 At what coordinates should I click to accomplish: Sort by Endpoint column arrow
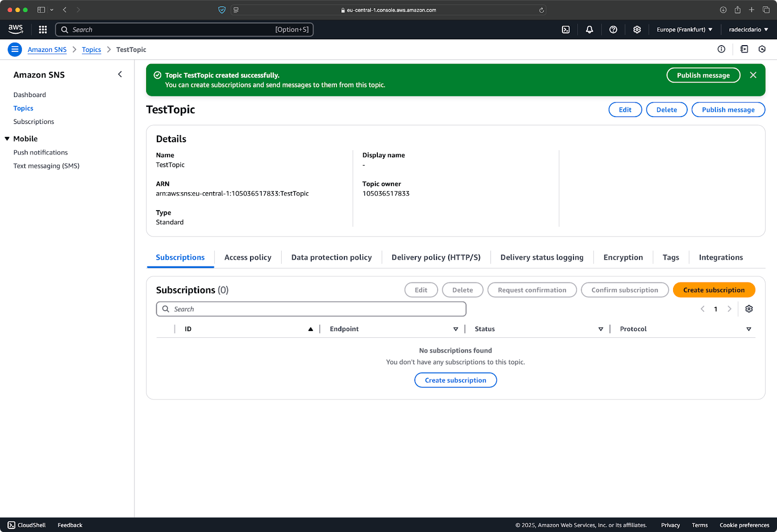click(456, 329)
